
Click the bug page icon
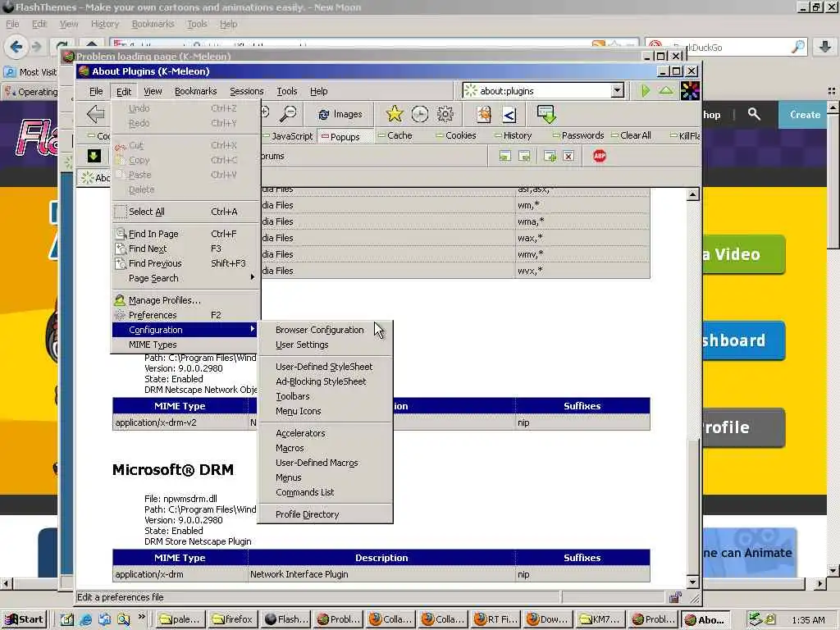[484, 114]
